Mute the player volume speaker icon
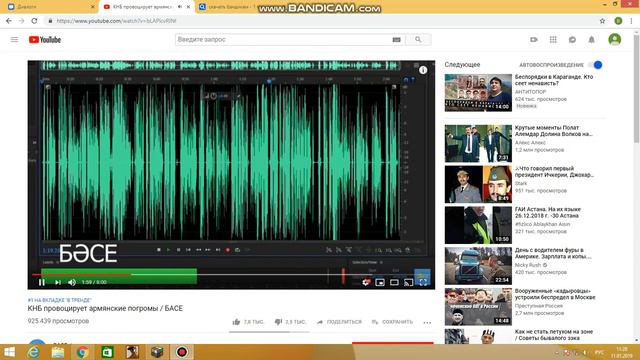Image resolution: width=640 pixels, height=360 pixels. (72, 282)
